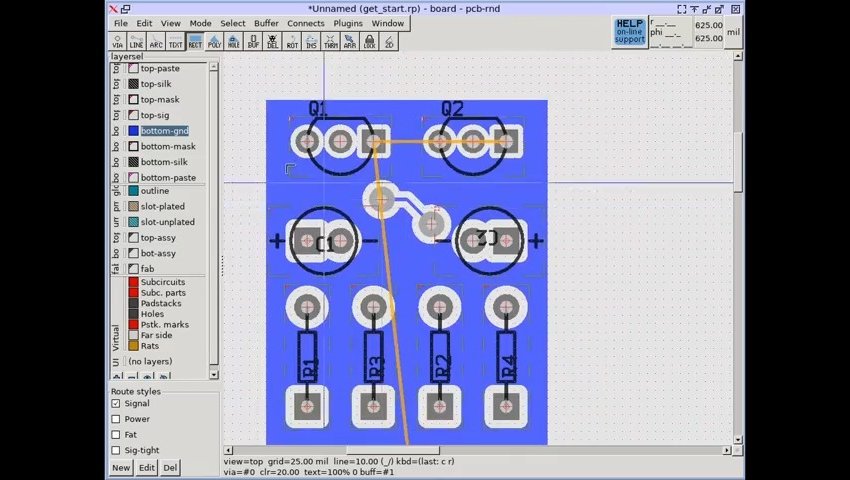The height and width of the screenshot is (480, 850).
Task: Select the bottom-mask layer name
Action: 168,146
